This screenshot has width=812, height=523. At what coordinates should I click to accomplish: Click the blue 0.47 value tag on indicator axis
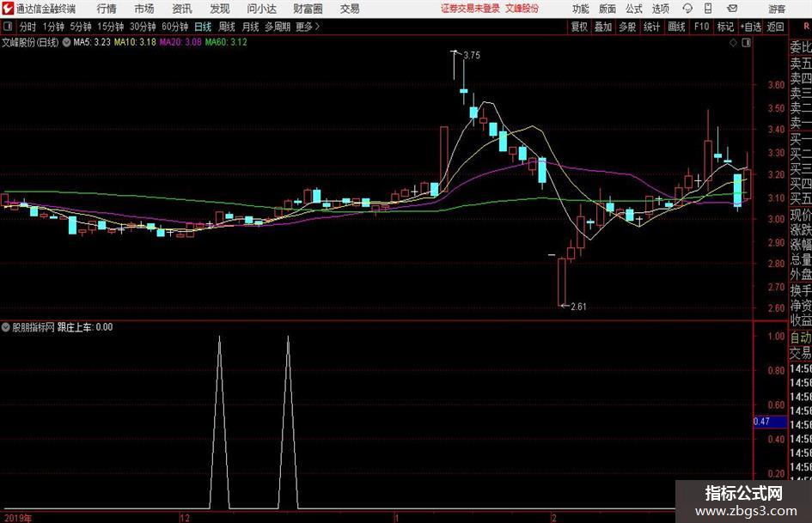pos(770,422)
